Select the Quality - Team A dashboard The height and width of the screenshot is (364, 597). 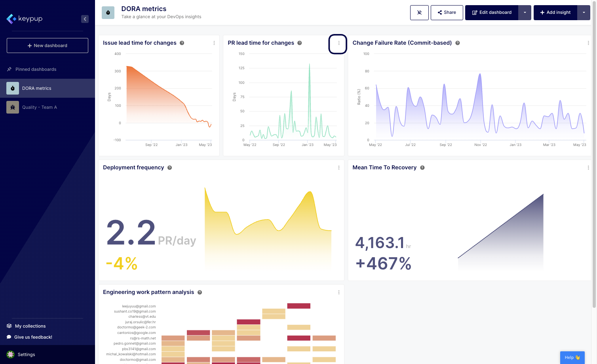click(x=40, y=107)
